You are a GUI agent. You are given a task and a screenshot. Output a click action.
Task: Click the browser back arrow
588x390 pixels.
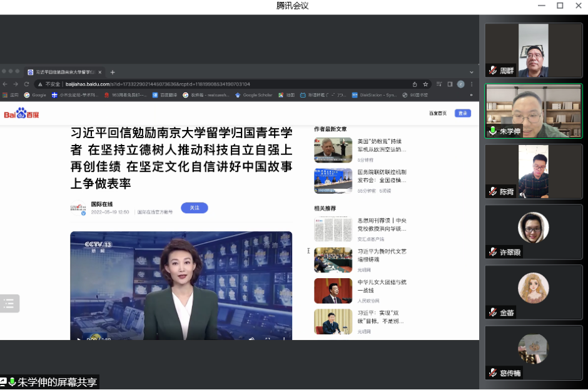(6, 84)
